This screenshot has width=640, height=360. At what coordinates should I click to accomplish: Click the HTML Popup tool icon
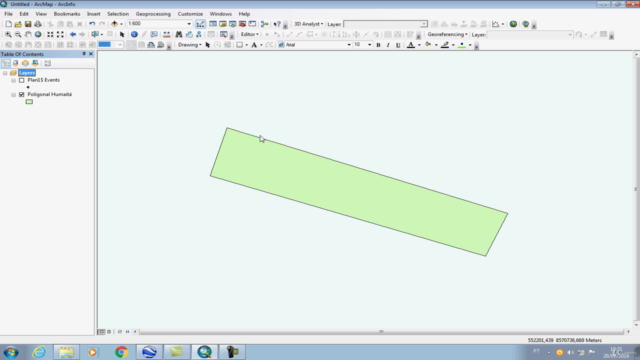point(154,34)
